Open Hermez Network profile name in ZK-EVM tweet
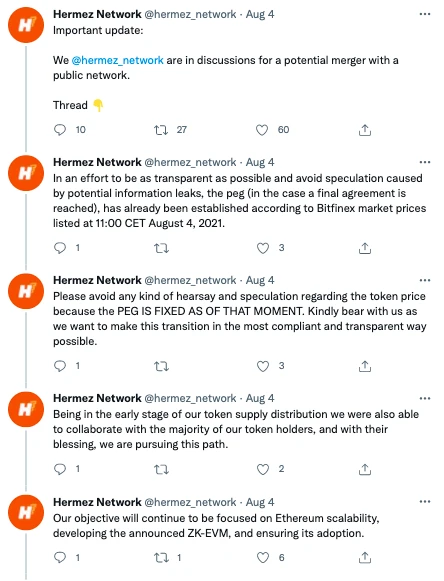 pos(97,502)
